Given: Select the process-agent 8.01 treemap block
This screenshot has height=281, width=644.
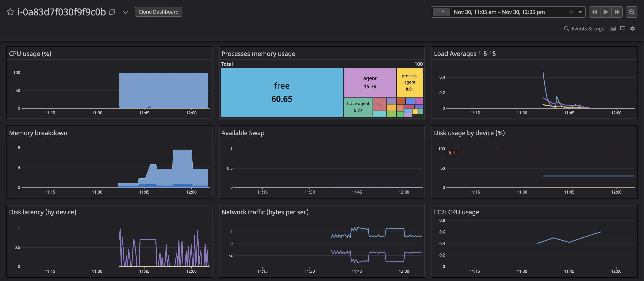Looking at the screenshot, I should 409,82.
